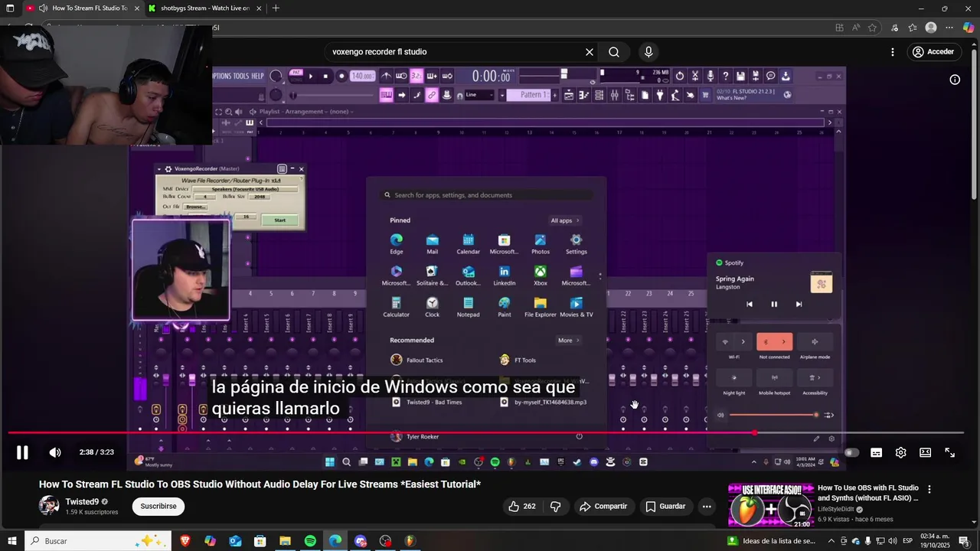Open Microsoft Store from the taskbar

(260, 541)
